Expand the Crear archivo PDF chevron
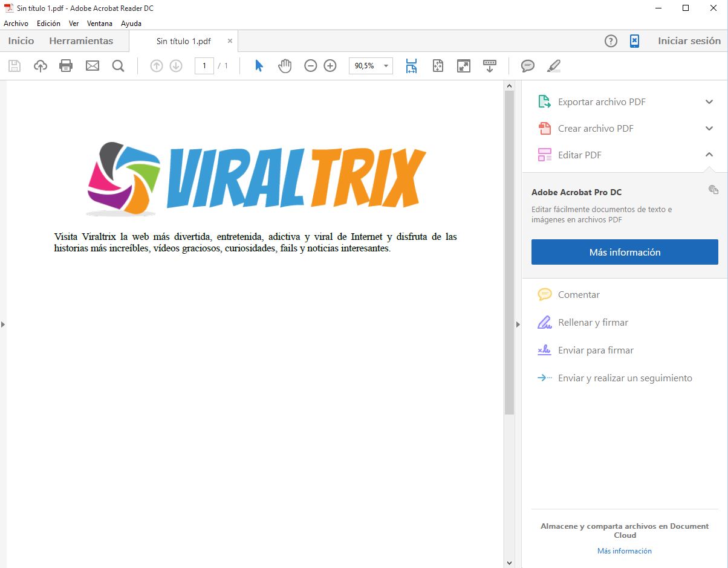 click(x=709, y=128)
